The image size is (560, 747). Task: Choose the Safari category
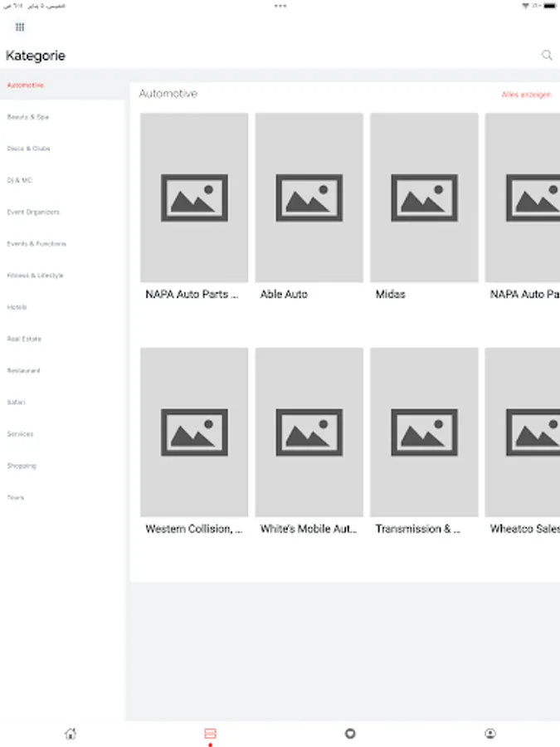(62, 402)
